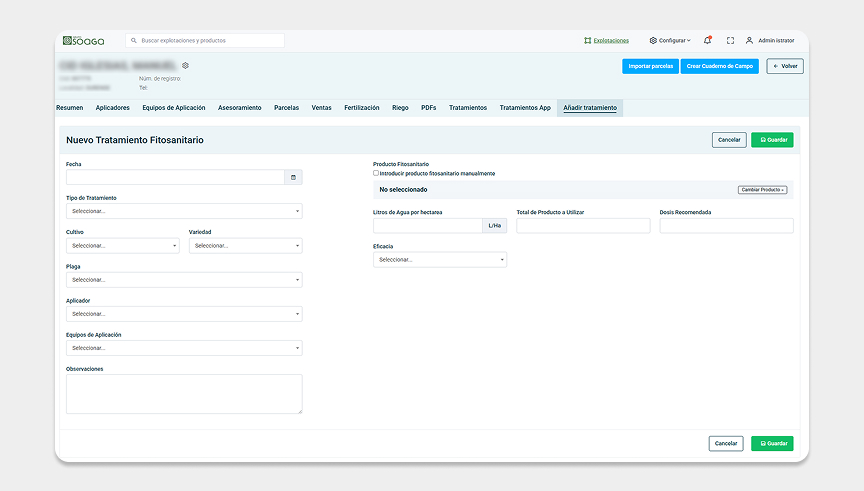Viewport: 864px width, 491px height.
Task: Go to the Fertilización tab
Action: coord(361,107)
